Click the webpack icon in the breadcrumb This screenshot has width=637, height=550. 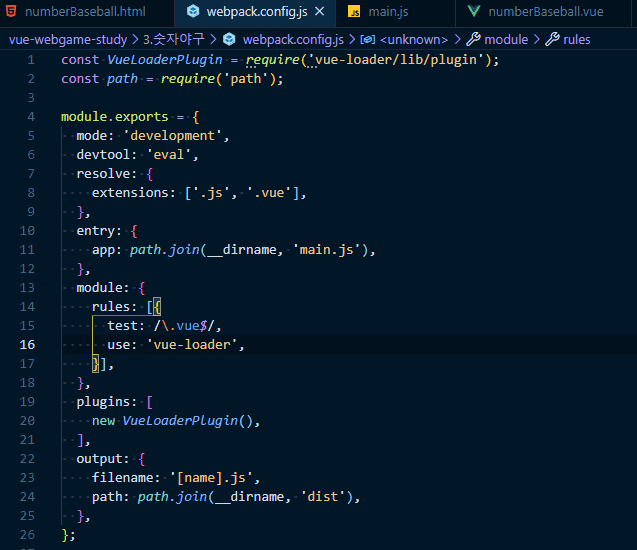[x=230, y=39]
